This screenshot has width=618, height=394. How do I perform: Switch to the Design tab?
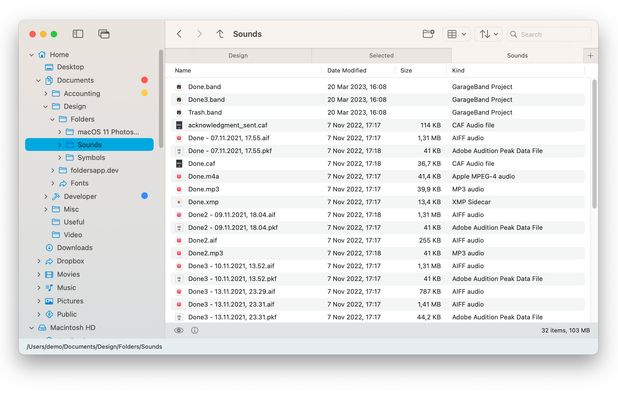238,56
